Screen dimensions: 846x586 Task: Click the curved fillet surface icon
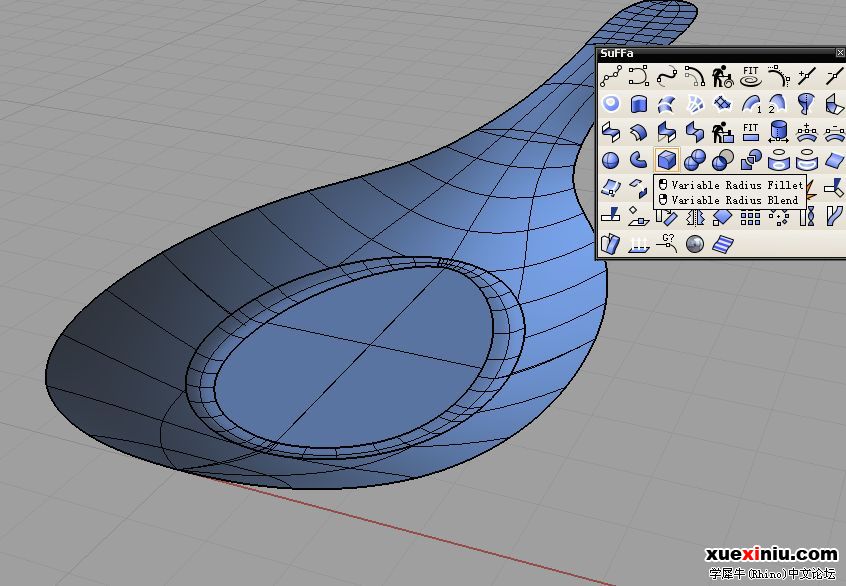click(x=639, y=132)
